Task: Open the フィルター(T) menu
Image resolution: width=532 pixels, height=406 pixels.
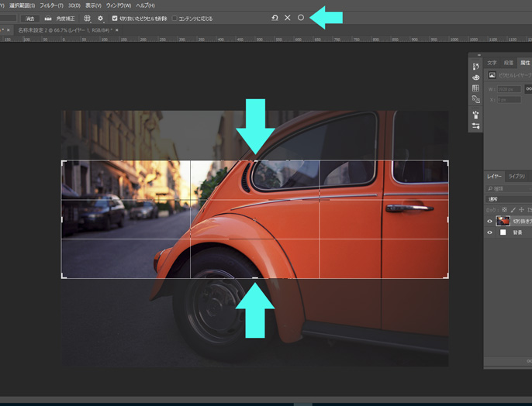Action: (51, 5)
